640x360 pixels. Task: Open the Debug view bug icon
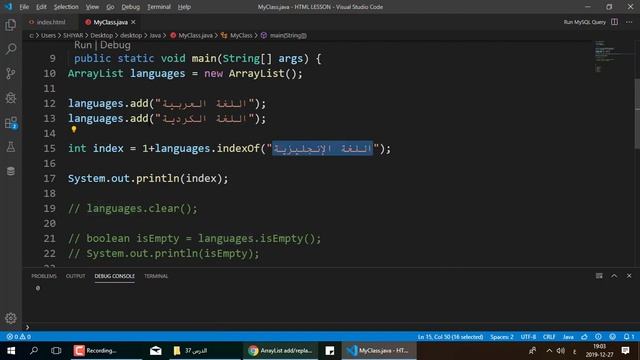coord(11,98)
